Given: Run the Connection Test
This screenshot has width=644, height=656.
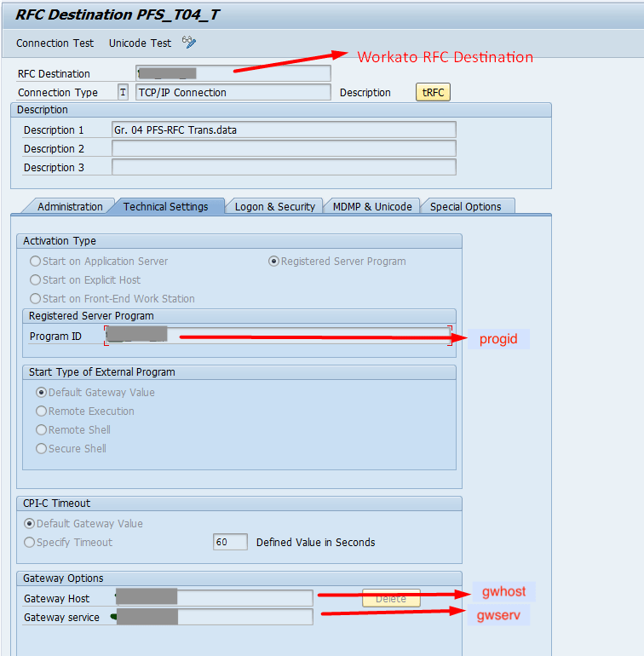Looking at the screenshot, I should (56, 43).
